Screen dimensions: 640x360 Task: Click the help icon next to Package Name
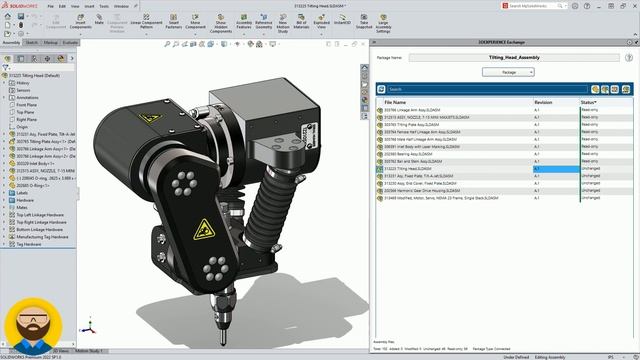pos(629,58)
